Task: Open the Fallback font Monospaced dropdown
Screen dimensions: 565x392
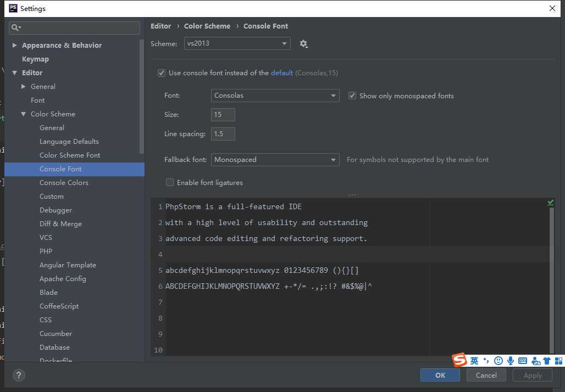Action: click(x=275, y=160)
